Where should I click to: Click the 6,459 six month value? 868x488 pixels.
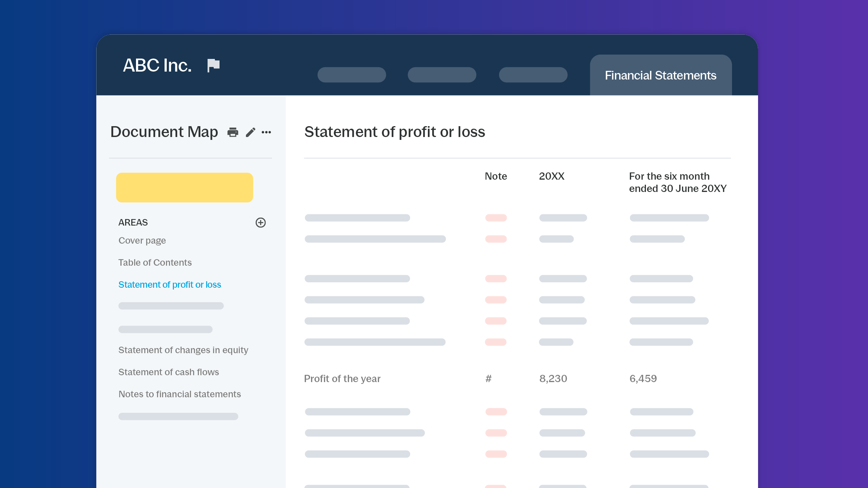pyautogui.click(x=643, y=378)
